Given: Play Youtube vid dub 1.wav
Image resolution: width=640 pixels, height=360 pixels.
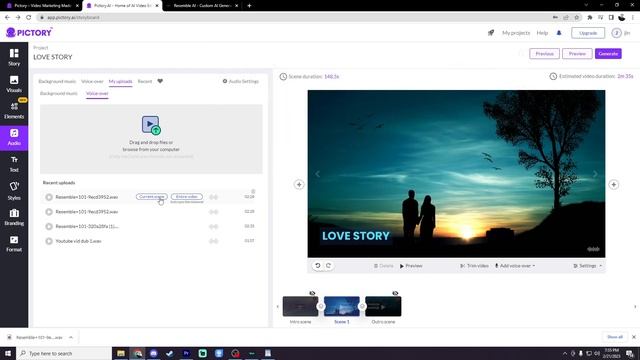Looking at the screenshot, I should 49,241.
